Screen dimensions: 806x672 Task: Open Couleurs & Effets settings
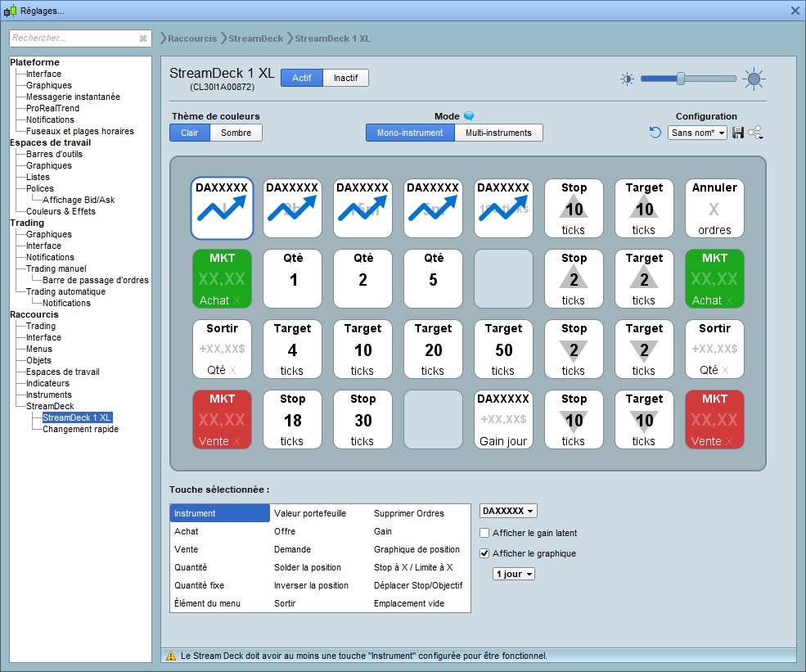pos(61,211)
